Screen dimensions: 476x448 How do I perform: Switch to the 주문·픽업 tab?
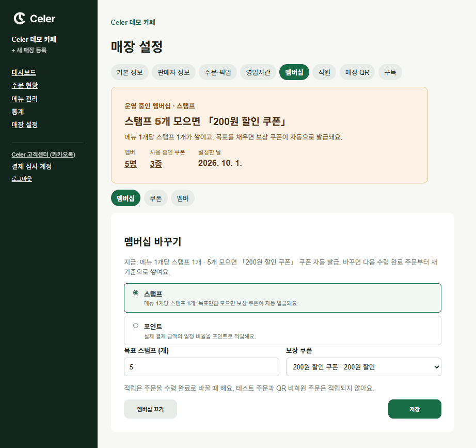click(x=218, y=72)
